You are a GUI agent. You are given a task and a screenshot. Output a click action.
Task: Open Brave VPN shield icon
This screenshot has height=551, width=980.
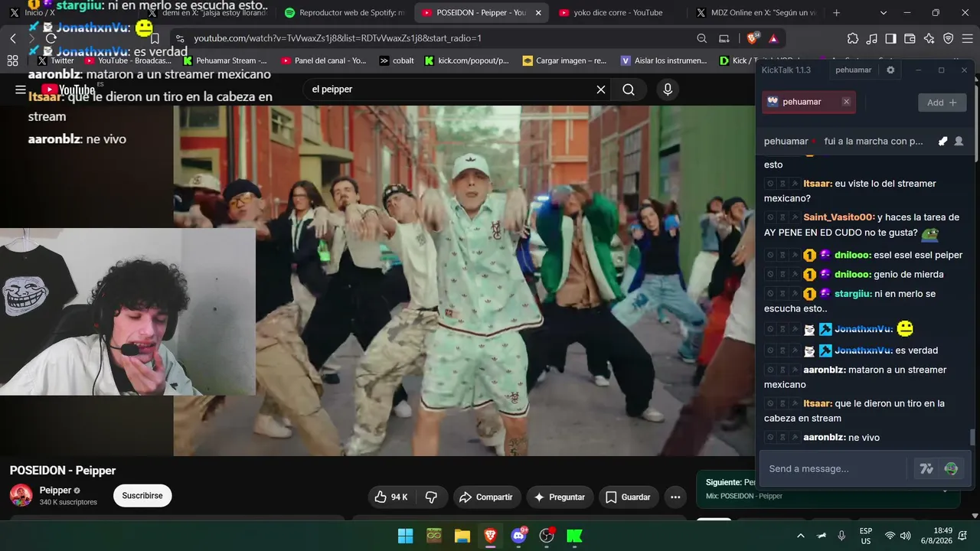click(x=949, y=38)
